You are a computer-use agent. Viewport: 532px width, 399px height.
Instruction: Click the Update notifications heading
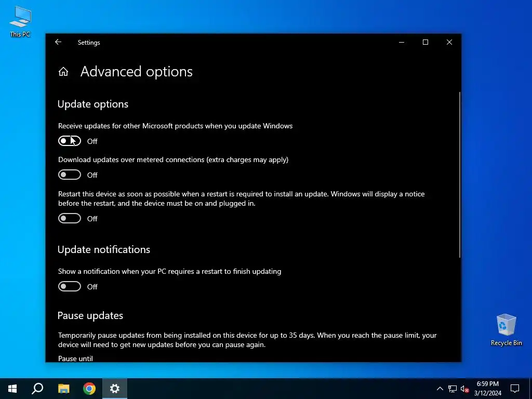coord(104,249)
